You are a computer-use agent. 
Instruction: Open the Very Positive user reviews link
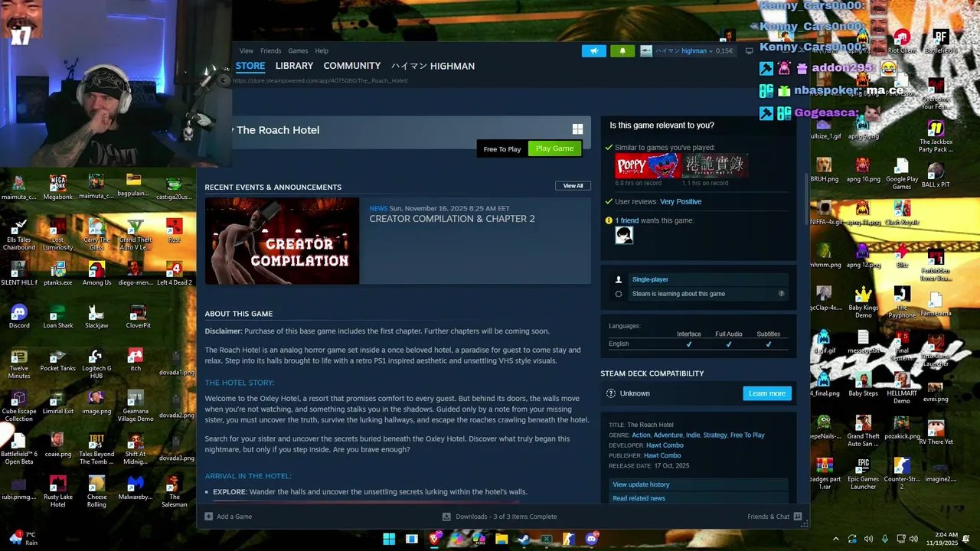coord(681,202)
